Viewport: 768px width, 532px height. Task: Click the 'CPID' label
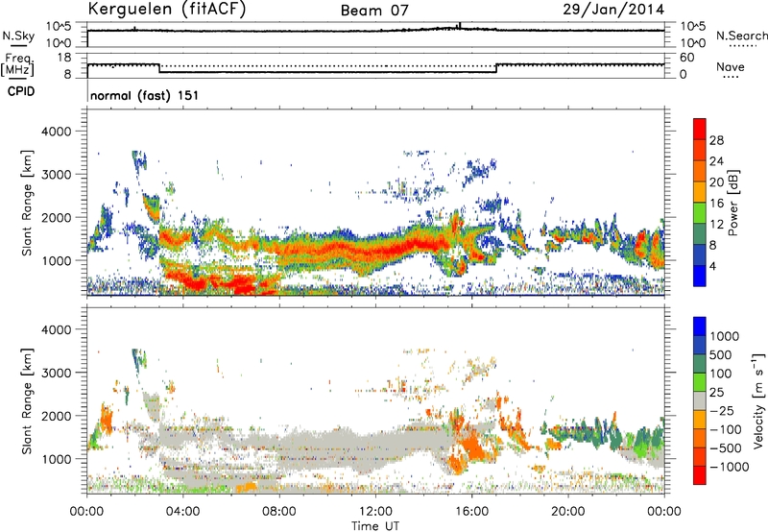click(21, 91)
